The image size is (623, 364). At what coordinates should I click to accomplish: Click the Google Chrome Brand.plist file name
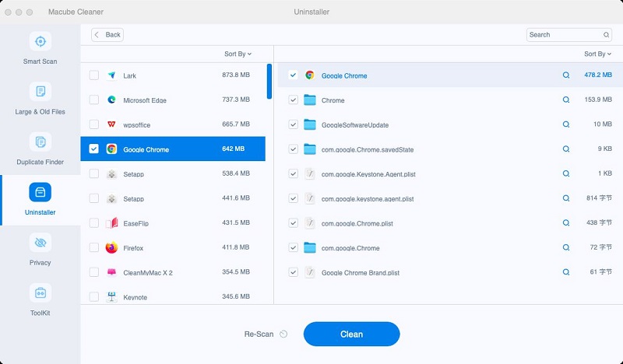point(361,273)
